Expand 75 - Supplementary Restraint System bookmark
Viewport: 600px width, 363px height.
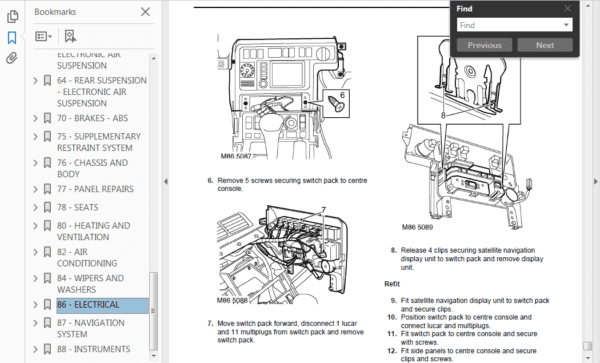[35, 137]
